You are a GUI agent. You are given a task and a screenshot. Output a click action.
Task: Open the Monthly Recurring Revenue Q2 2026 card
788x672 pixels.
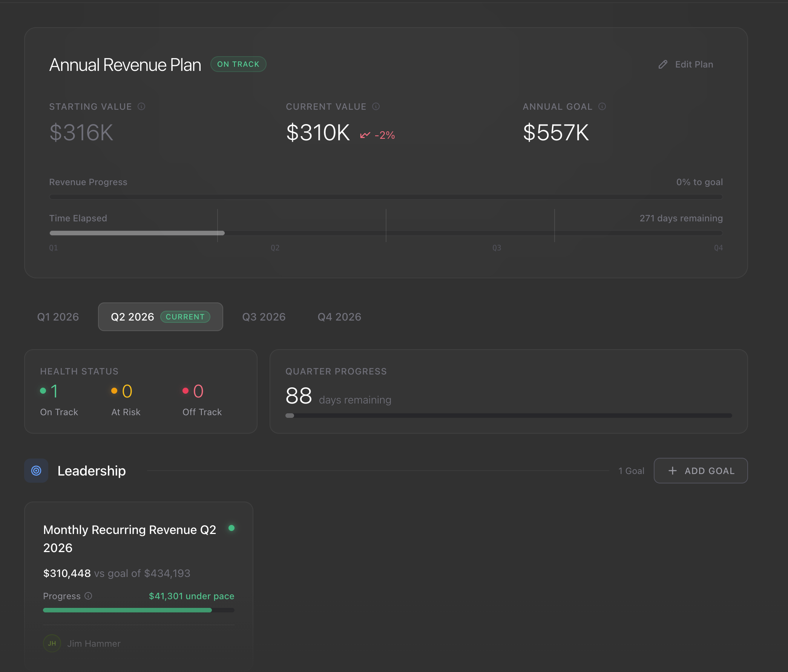coord(138,585)
